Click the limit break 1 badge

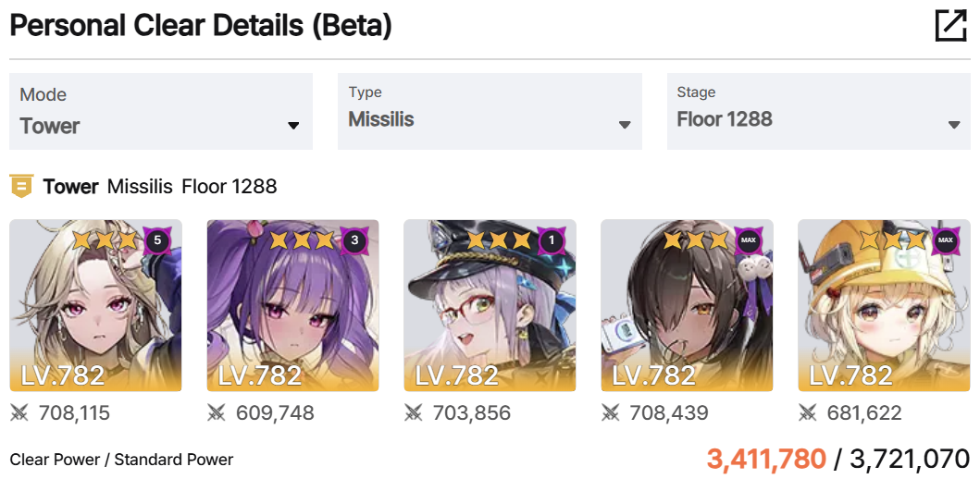(x=552, y=240)
